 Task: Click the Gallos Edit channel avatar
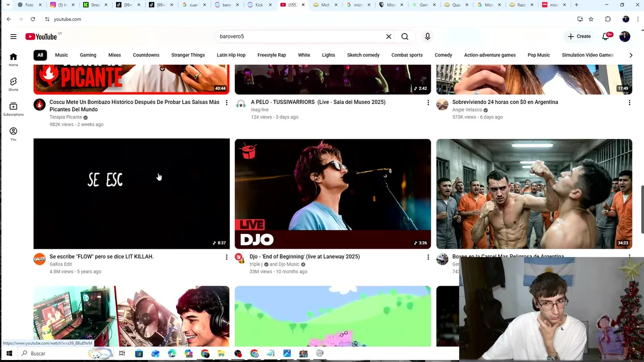[x=40, y=259]
